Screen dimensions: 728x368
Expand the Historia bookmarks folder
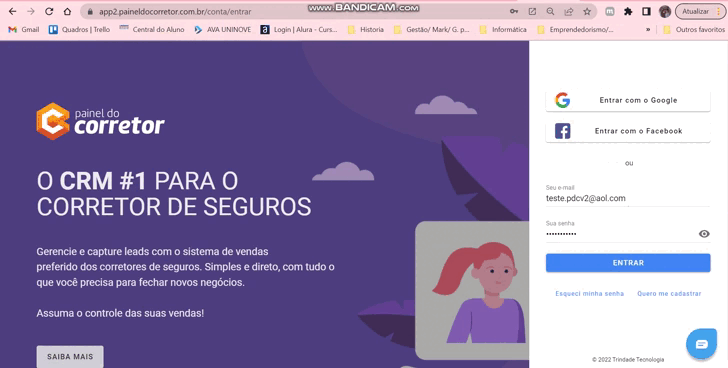[x=366, y=29]
